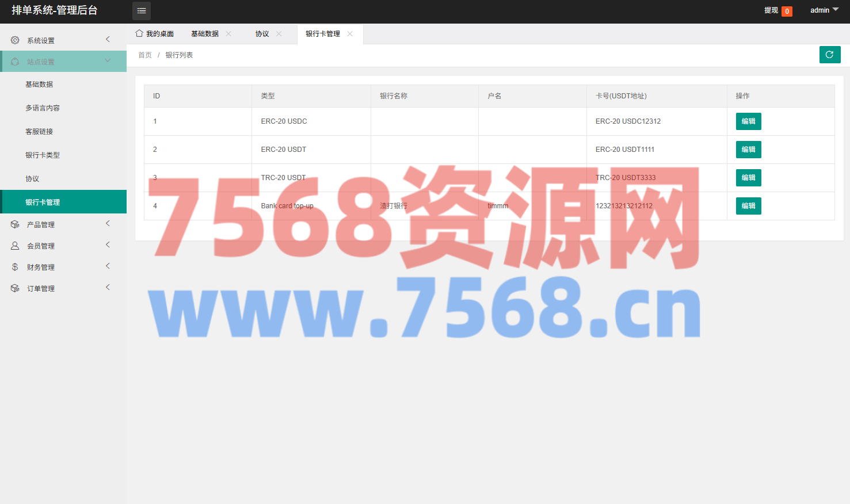This screenshot has height=504, width=850.
Task: Click the home icon on 我的桌面 tab
Action: tap(139, 33)
